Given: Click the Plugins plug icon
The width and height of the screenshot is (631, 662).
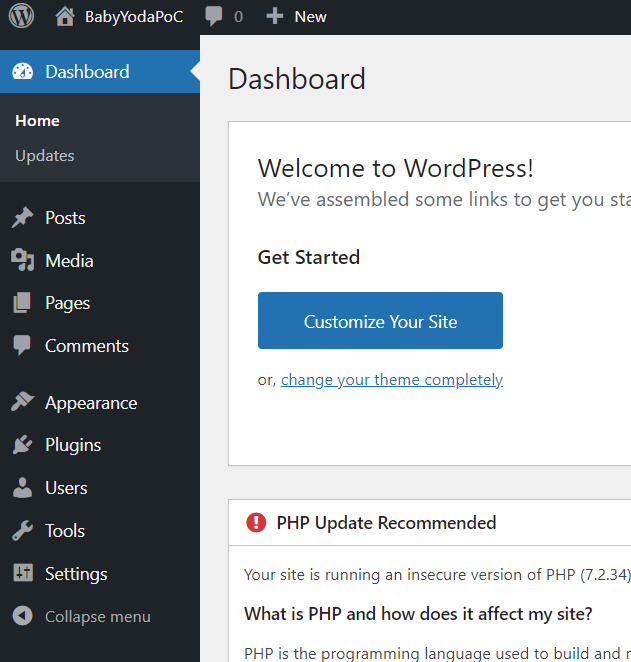Looking at the screenshot, I should point(22,445).
